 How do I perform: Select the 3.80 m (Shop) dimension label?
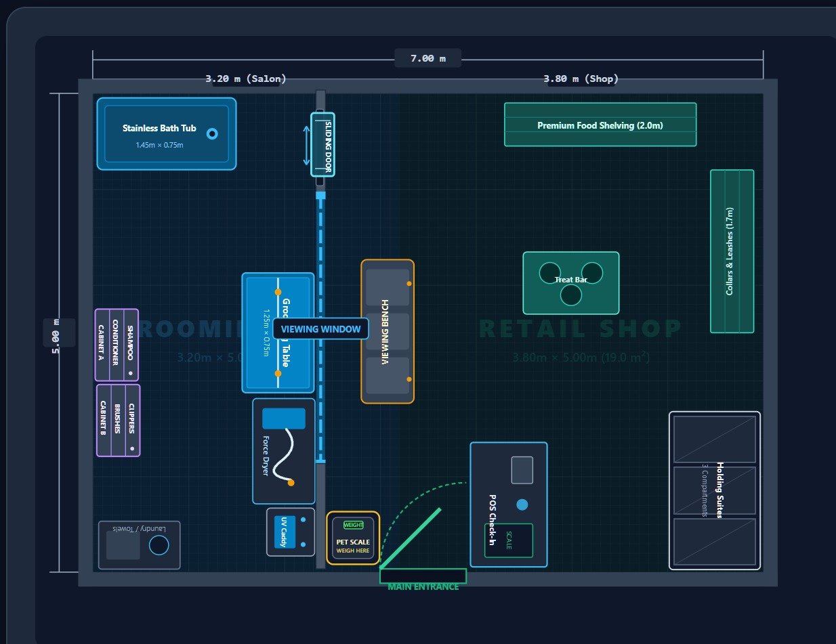coord(581,79)
